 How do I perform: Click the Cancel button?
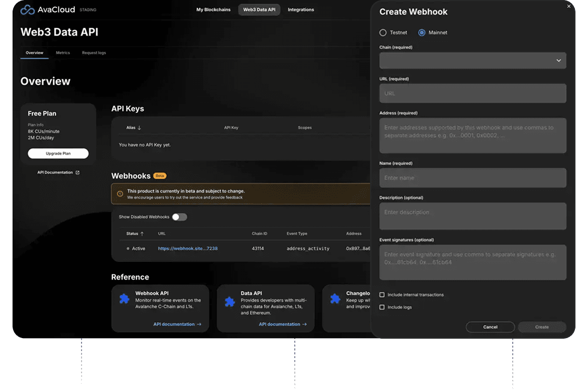click(490, 327)
